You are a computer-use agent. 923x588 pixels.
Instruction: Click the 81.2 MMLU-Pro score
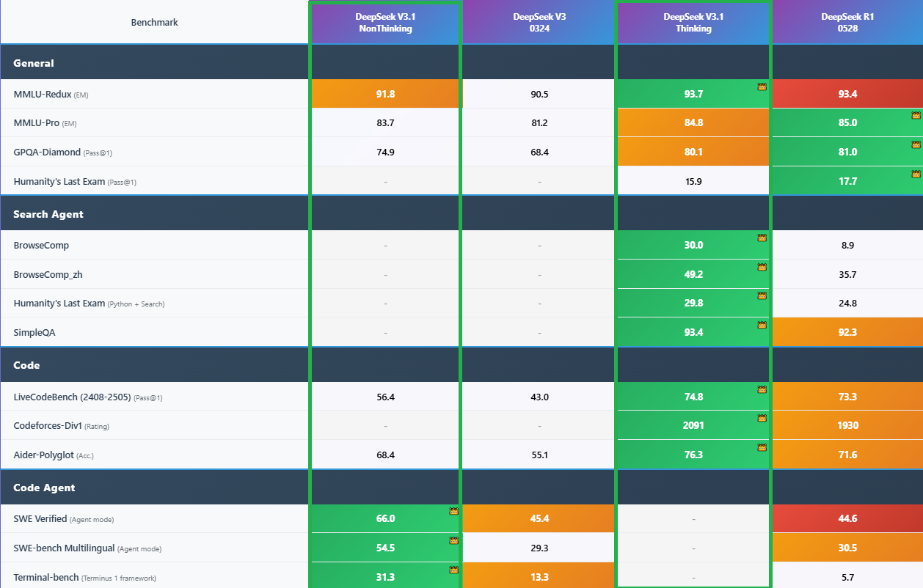[x=539, y=123]
